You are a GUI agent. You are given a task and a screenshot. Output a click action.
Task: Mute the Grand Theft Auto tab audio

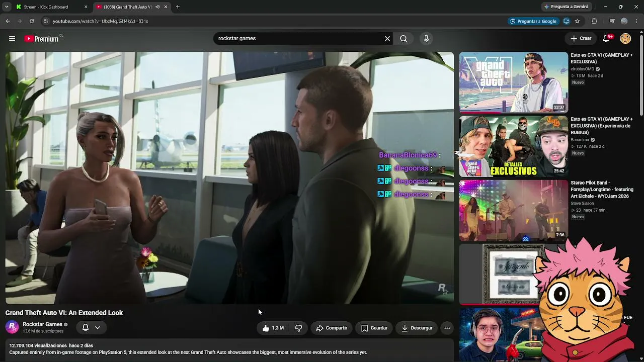coord(157,7)
